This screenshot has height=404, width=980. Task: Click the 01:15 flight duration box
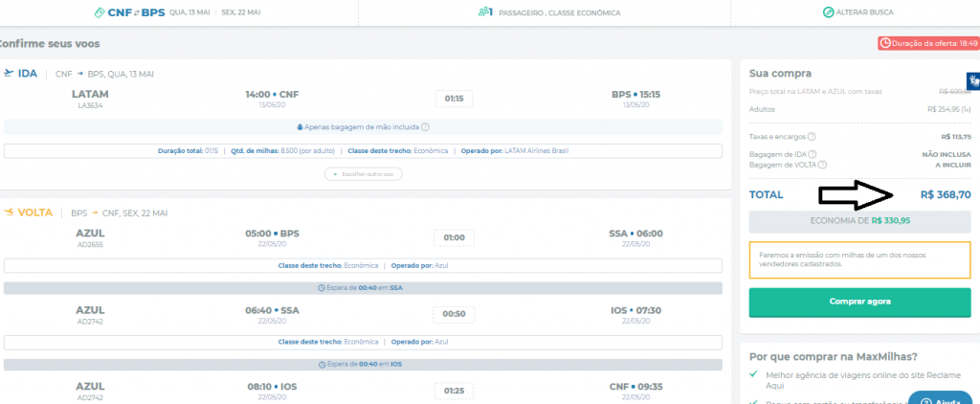pos(454,99)
